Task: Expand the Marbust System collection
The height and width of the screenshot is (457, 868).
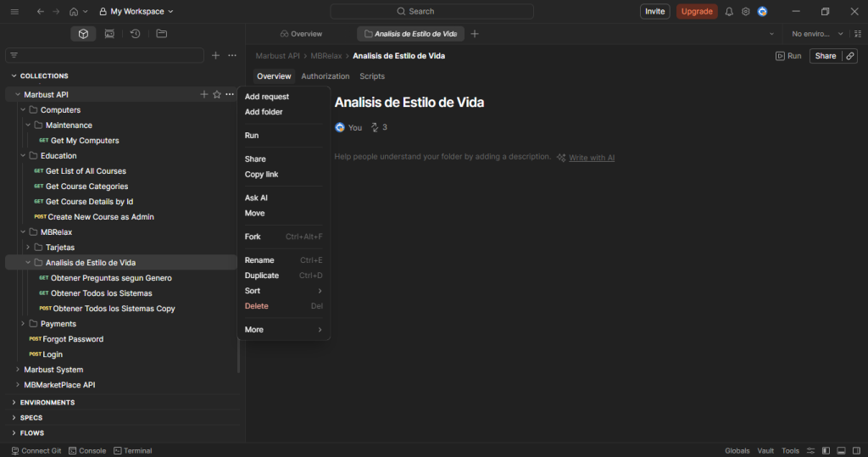Action: click(17, 370)
